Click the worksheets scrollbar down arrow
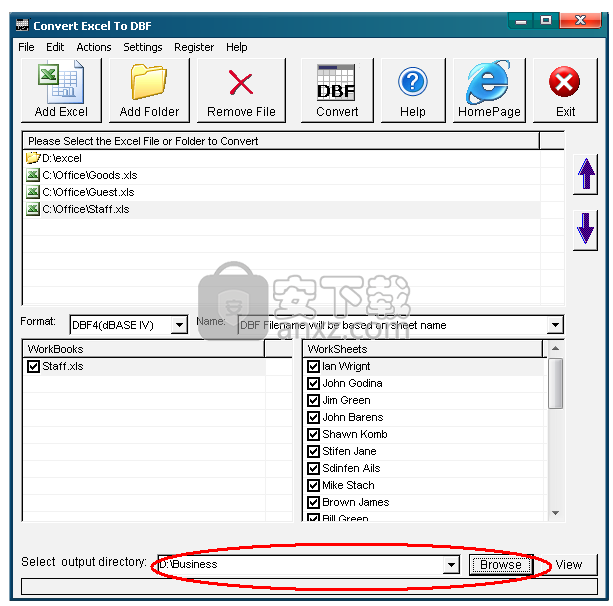Image resolution: width=613 pixels, height=606 pixels. coord(556,513)
